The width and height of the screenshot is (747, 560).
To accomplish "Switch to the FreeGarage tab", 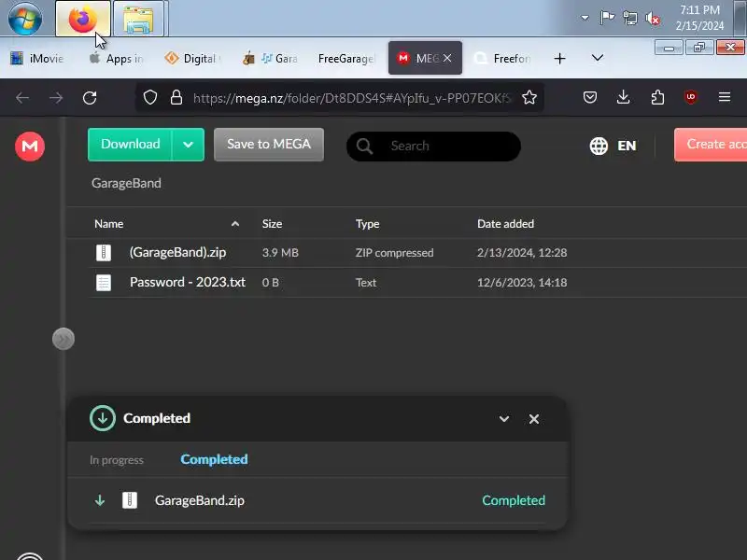I will pos(345,58).
